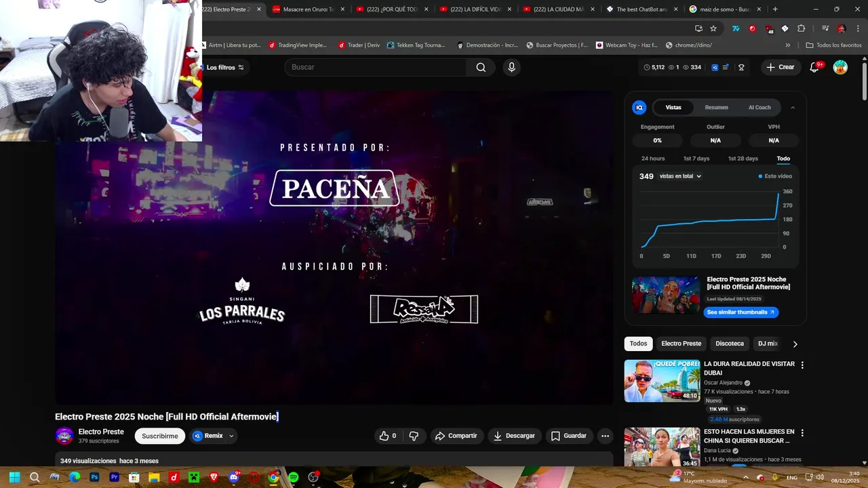Open Spotify from the taskbar

click(294, 477)
